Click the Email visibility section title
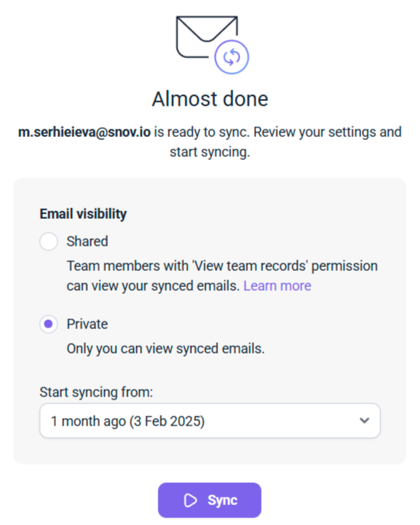This screenshot has width=420, height=525. click(x=83, y=214)
